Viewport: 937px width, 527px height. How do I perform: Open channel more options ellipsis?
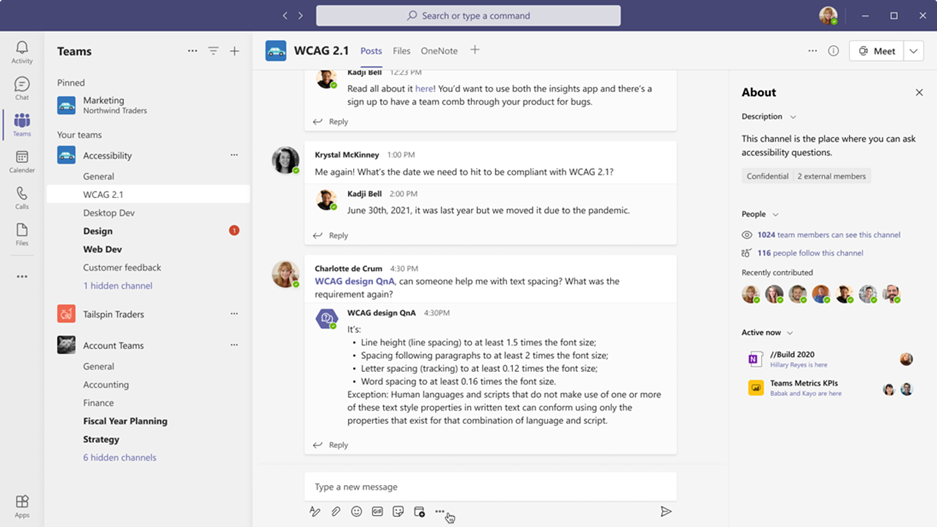pyautogui.click(x=813, y=51)
